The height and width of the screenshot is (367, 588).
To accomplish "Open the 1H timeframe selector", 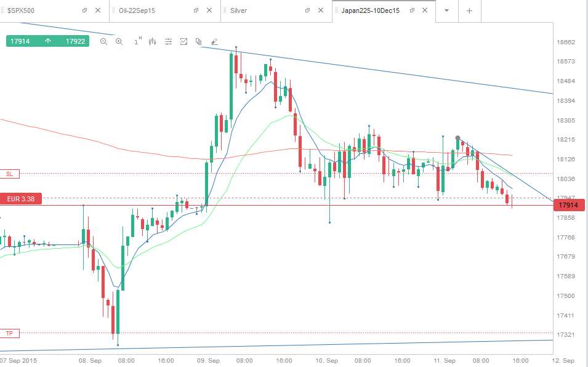I will pyautogui.click(x=138, y=41).
